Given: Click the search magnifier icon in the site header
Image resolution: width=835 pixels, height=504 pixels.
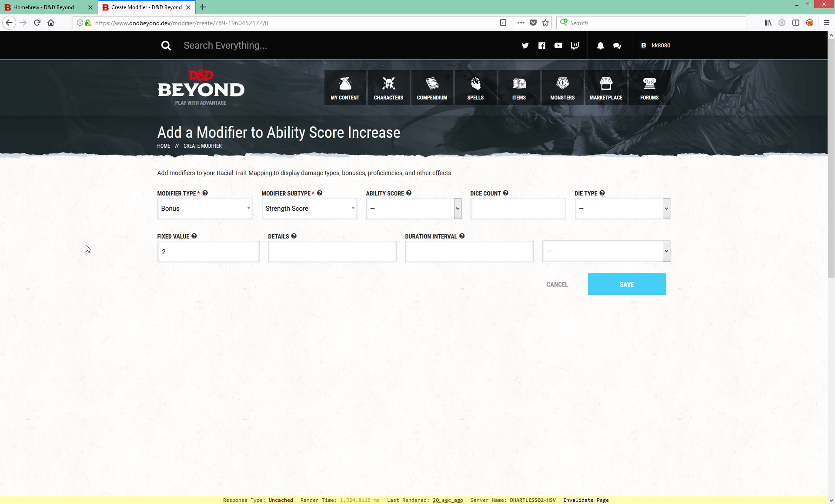Looking at the screenshot, I should tap(166, 46).
